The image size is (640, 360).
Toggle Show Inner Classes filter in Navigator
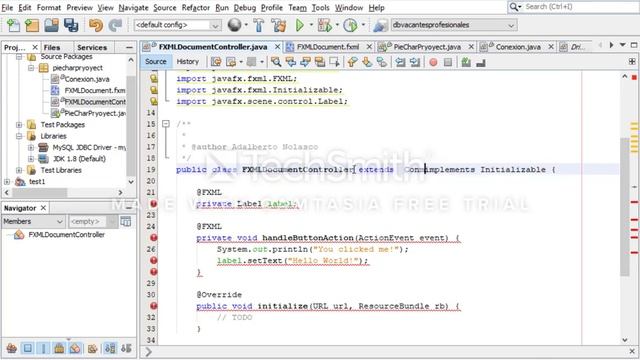click(x=75, y=348)
